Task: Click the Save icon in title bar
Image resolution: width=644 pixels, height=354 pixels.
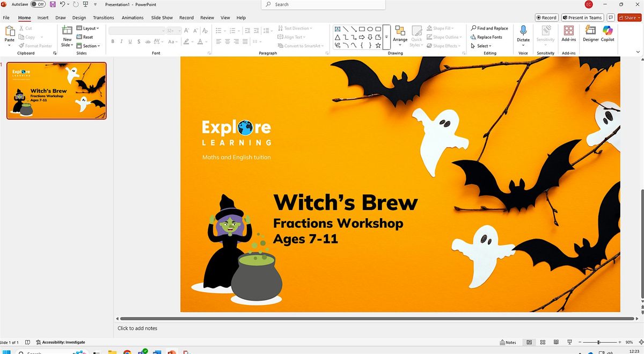Action: 53,4
